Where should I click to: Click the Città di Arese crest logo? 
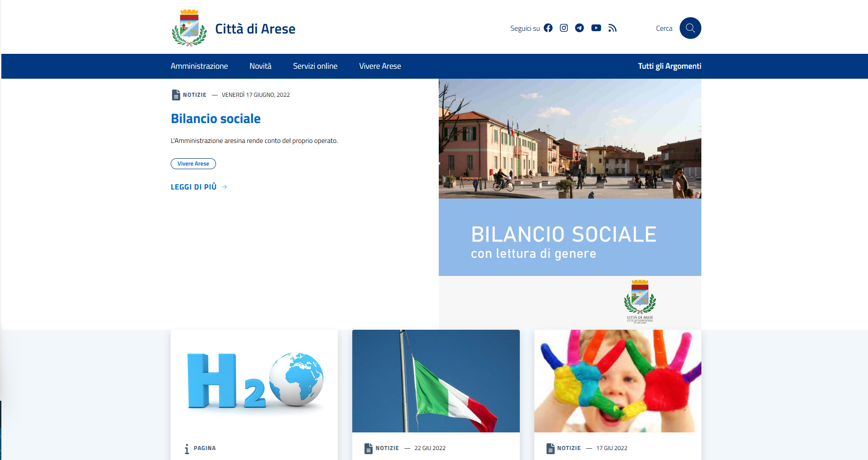[189, 28]
